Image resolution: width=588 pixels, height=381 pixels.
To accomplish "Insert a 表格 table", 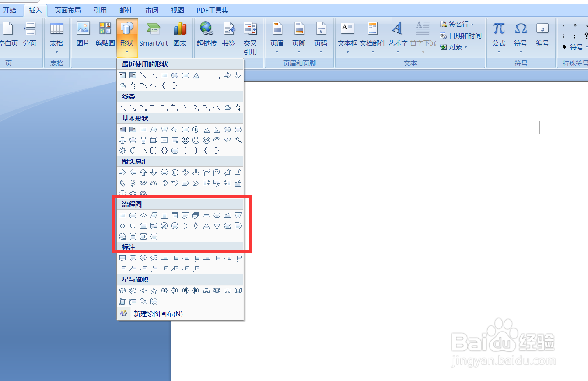I will point(56,35).
